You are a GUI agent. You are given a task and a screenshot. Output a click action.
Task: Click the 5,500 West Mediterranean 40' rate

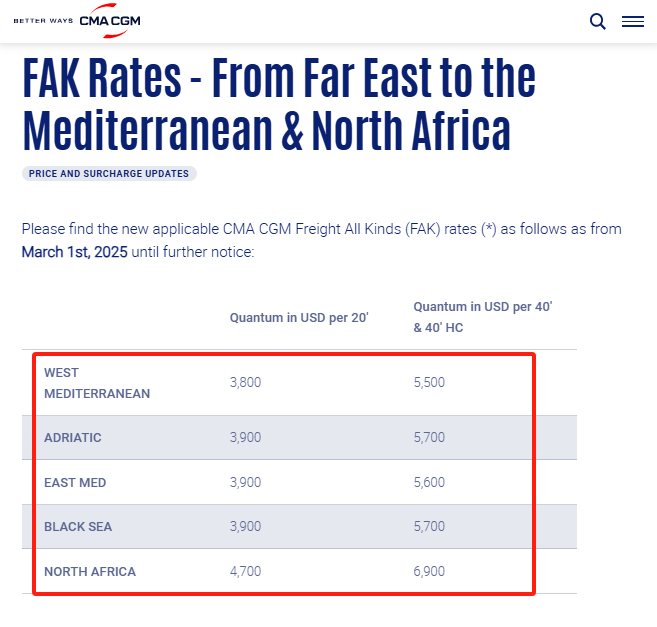429,383
